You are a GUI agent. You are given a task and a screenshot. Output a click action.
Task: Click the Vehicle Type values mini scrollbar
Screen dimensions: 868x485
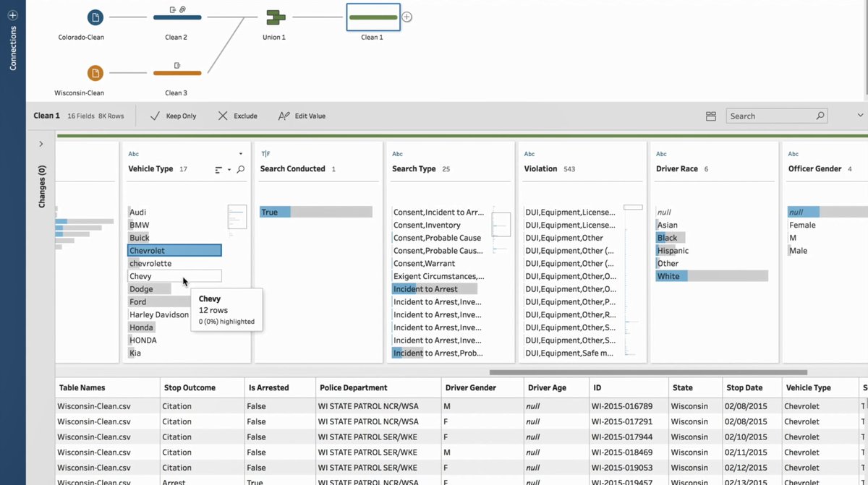point(237,217)
